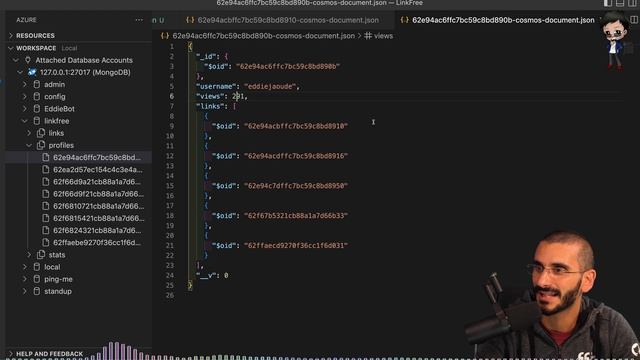The height and width of the screenshot is (360, 640).
Task: Expand the standup database chevron
Action: click(24, 291)
